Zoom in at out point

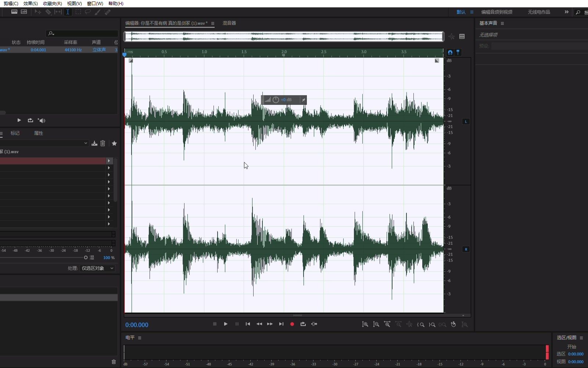(x=432, y=325)
